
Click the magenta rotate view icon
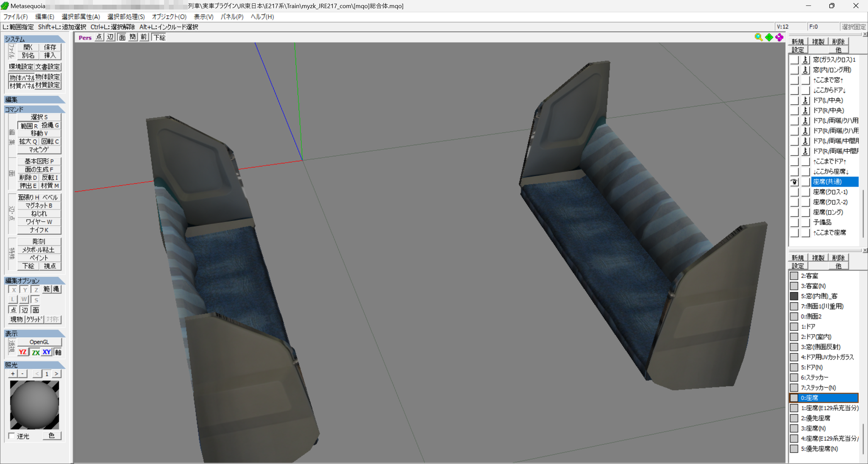point(779,37)
